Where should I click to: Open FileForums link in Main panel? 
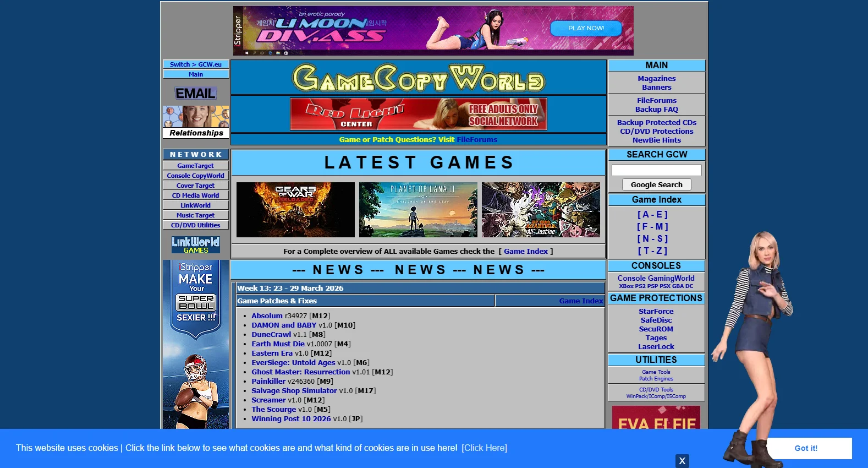pos(657,101)
